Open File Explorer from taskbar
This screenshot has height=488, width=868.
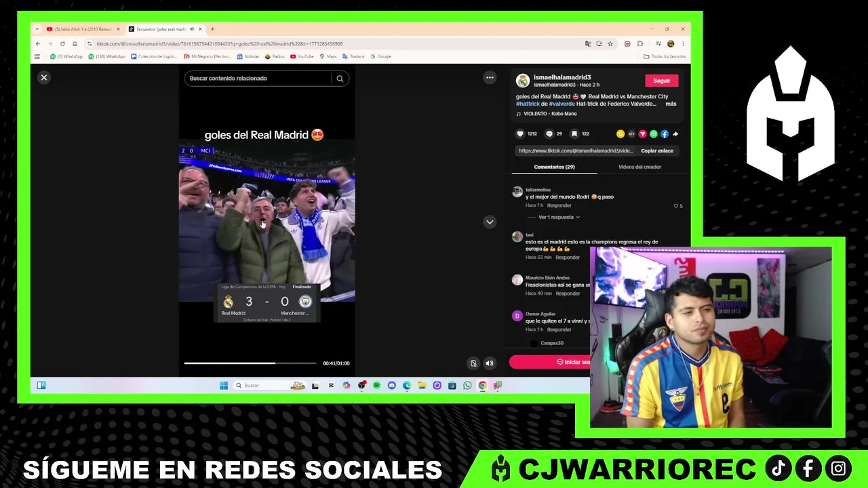point(422,386)
